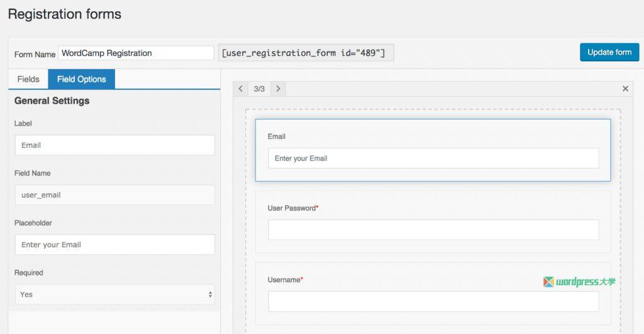Click the Username preview input box
644x334 pixels.
pos(433,301)
